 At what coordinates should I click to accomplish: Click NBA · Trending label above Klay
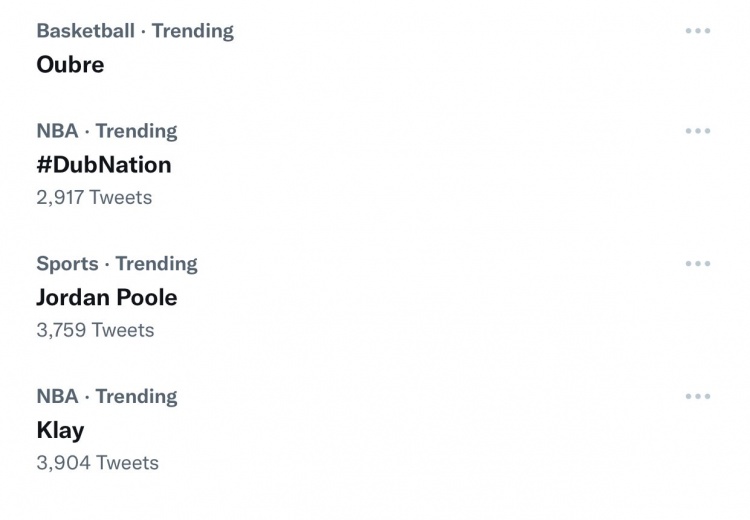(x=107, y=397)
